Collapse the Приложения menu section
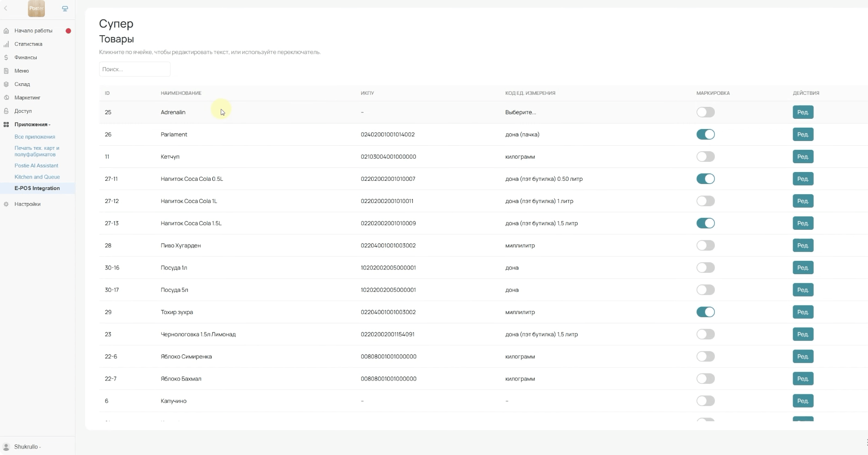This screenshot has width=868, height=455. (x=32, y=125)
